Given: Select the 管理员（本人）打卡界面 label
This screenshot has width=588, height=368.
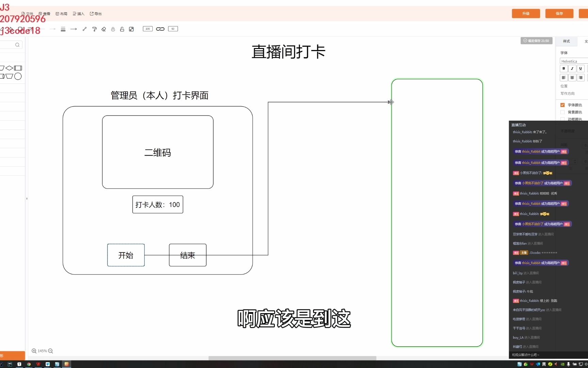Looking at the screenshot, I should tap(159, 95).
